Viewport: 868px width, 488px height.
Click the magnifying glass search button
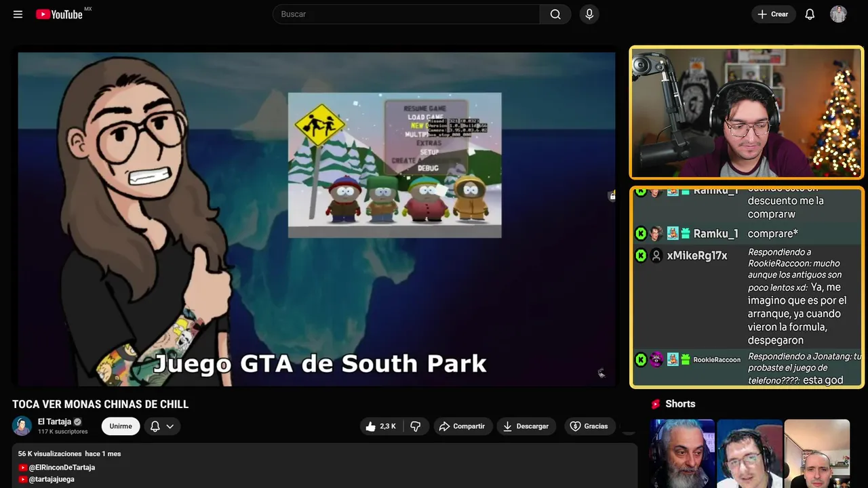[x=555, y=14]
